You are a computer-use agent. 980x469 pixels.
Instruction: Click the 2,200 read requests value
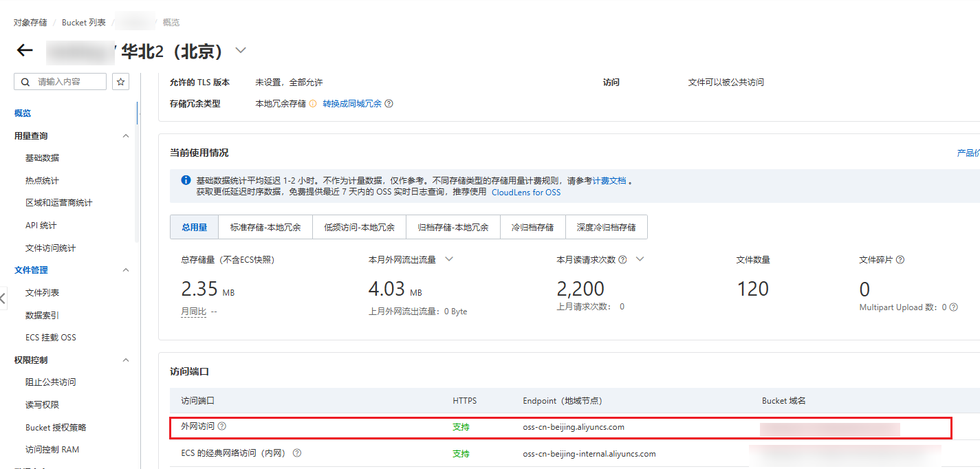(580, 289)
